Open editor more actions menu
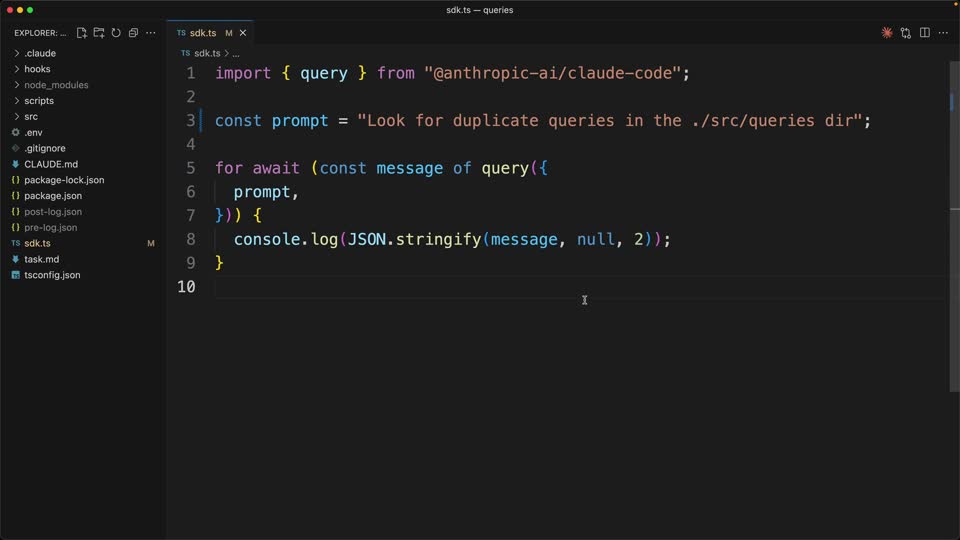 click(x=943, y=33)
